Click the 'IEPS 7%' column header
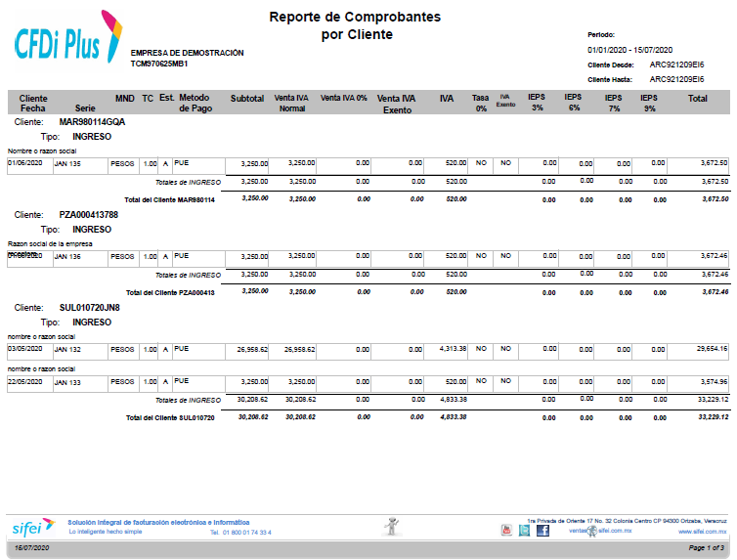 click(x=614, y=103)
